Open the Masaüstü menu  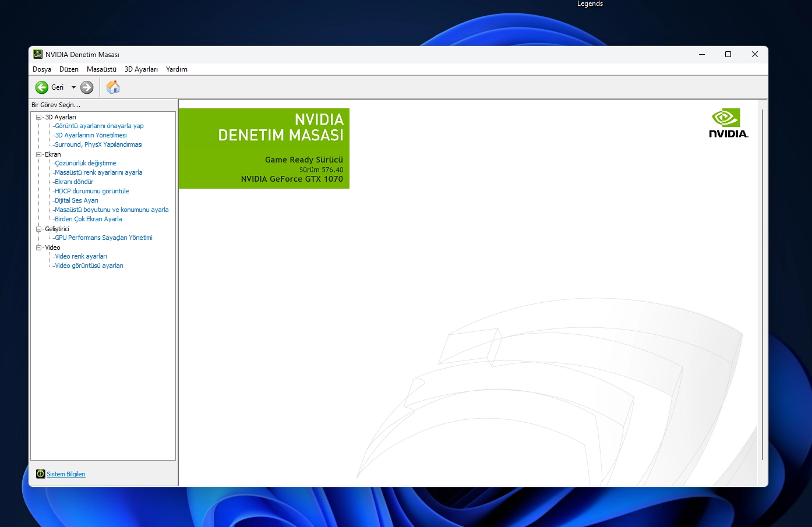tap(101, 69)
